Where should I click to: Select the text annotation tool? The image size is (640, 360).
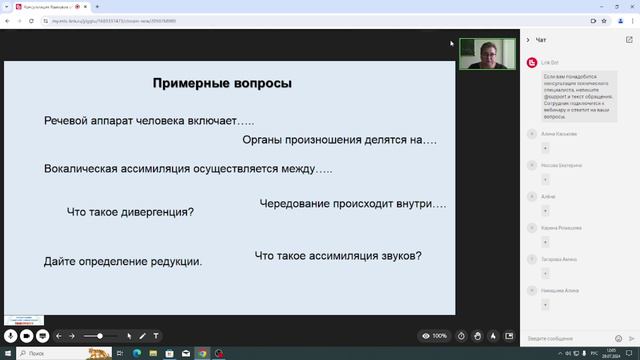156,336
